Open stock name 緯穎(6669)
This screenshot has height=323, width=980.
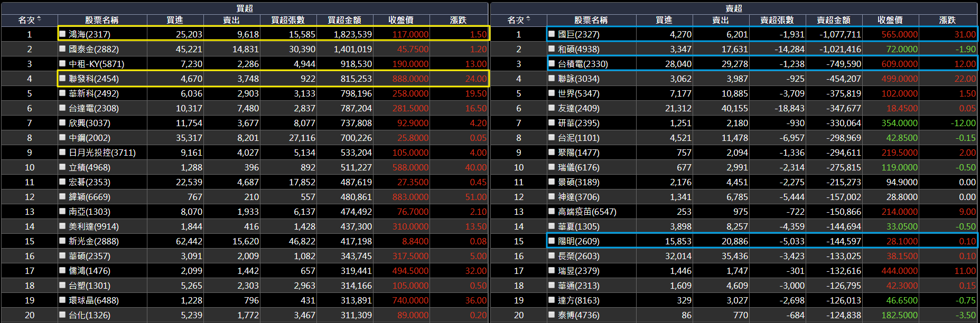click(x=89, y=197)
